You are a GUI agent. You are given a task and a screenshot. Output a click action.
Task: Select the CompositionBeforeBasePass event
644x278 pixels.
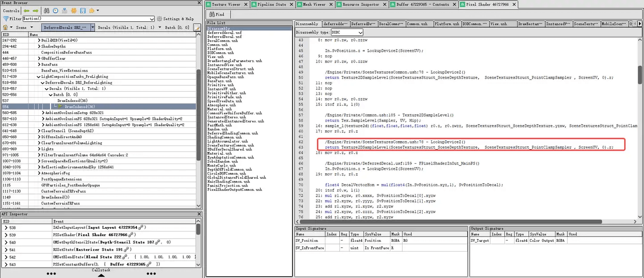pyautogui.click(x=98, y=52)
